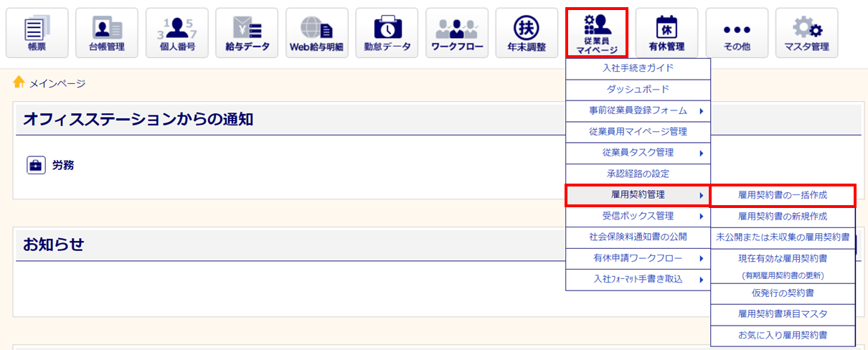Image resolution: width=868 pixels, height=350 pixels.
Task: Choose 未公開または未収集の雇用契約書 item
Action: [783, 237]
